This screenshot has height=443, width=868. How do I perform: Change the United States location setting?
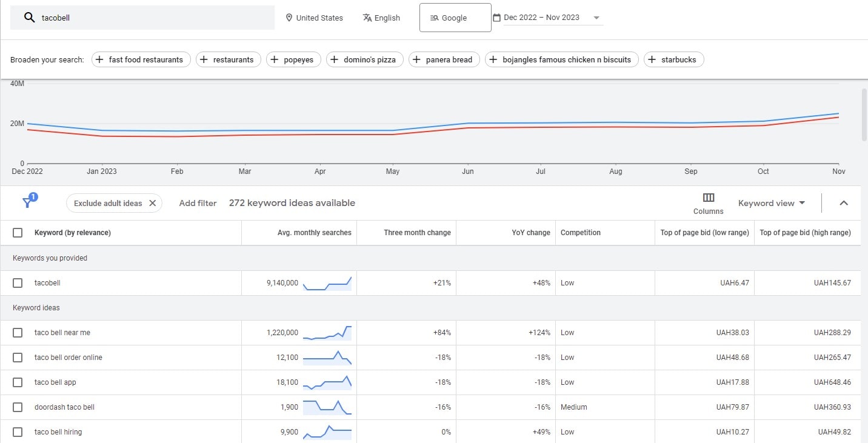click(314, 18)
